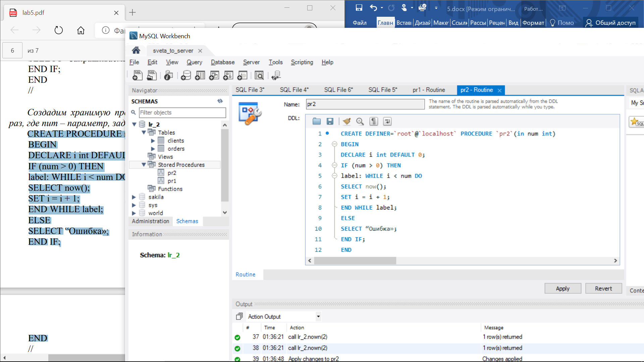Screen dimensions: 644x362
Task: Reload the lab5.pdf browser page
Action: (x=59, y=30)
